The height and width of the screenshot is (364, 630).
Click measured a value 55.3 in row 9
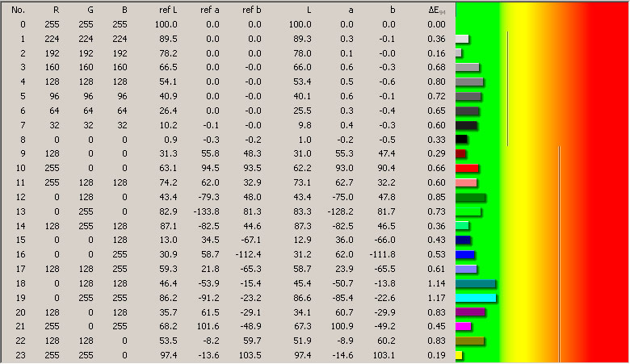click(345, 153)
